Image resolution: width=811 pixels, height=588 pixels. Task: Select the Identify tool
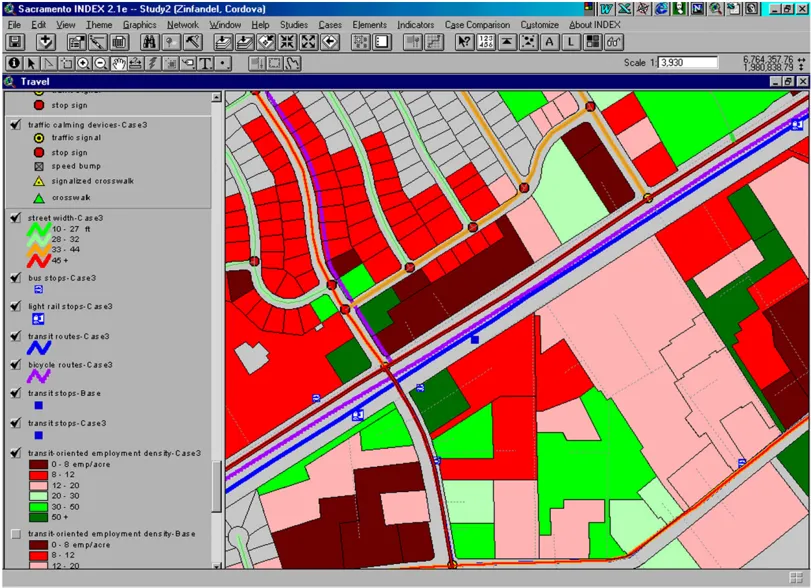[x=14, y=62]
